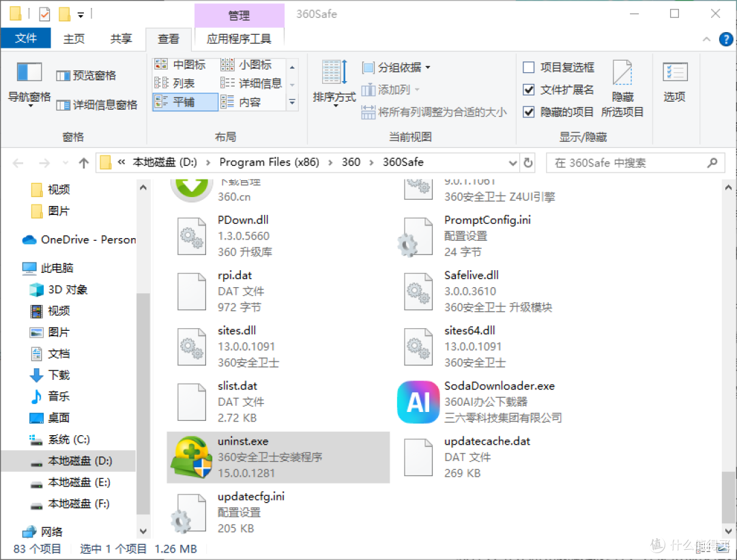Image resolution: width=737 pixels, height=560 pixels.
Task: Collapse the ribbon with chevron
Action: [x=706, y=40]
